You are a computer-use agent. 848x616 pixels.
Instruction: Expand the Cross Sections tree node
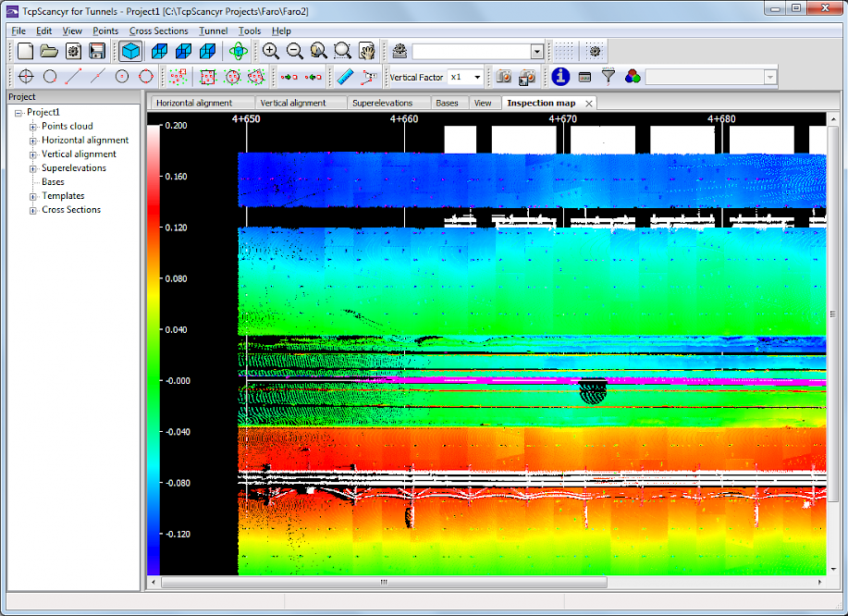click(x=33, y=210)
